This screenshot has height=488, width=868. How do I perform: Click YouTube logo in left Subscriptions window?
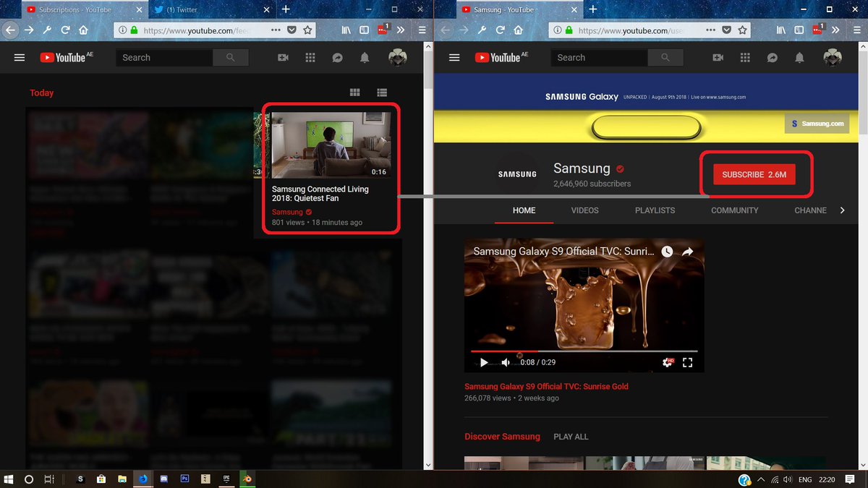62,57
